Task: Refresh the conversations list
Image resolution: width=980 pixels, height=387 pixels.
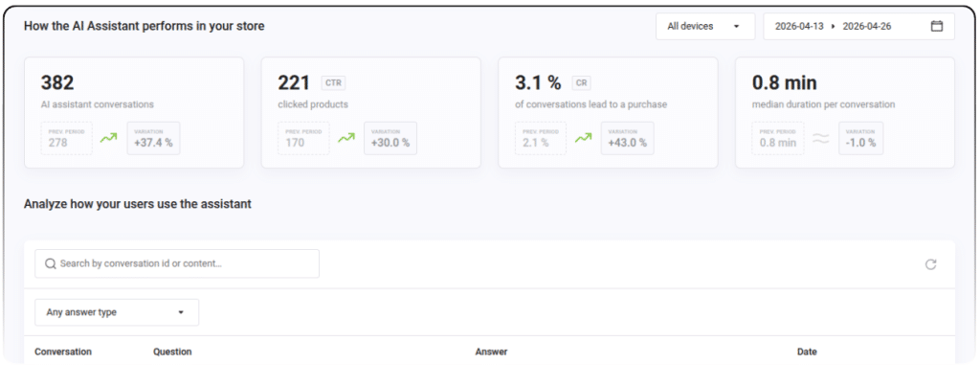Action: [x=930, y=264]
